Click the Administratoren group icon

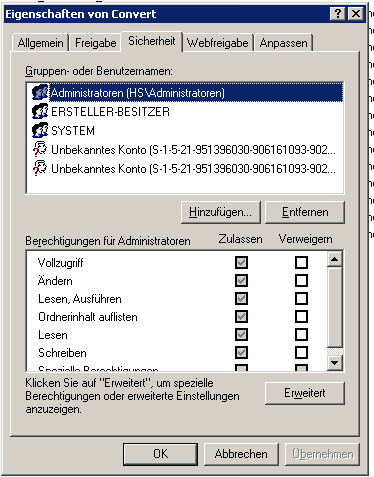(40, 92)
